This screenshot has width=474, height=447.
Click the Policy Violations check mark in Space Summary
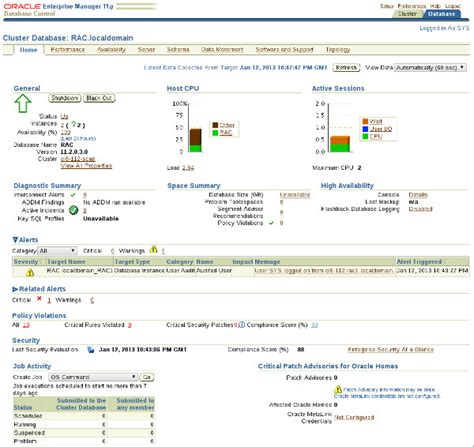coord(271,223)
